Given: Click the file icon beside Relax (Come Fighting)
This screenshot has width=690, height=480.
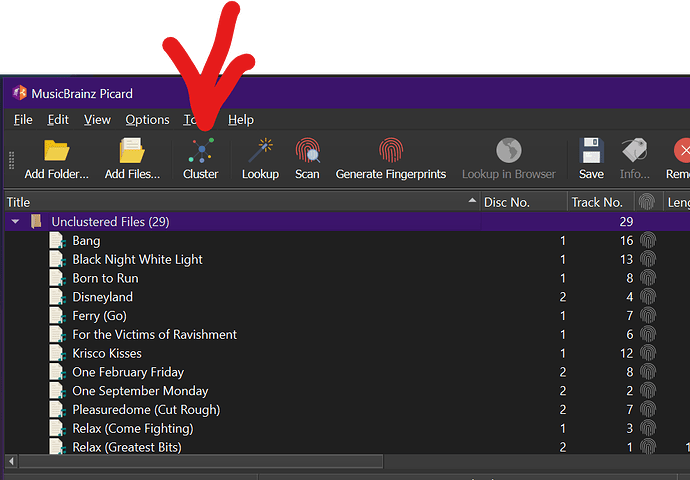Looking at the screenshot, I should pos(57,428).
